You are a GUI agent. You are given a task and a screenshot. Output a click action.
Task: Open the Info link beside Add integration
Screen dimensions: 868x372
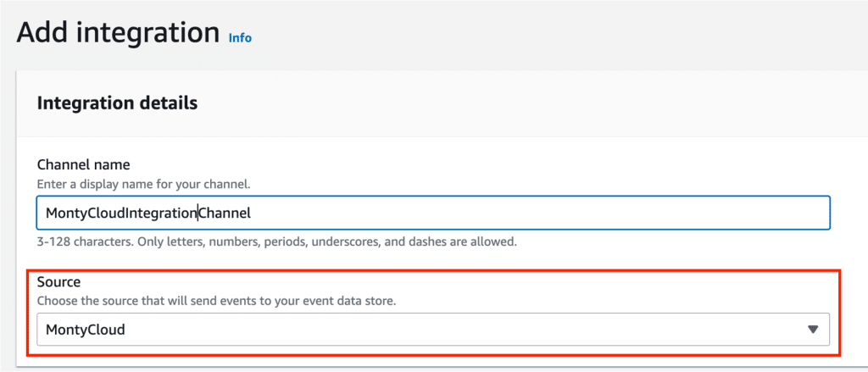coord(240,38)
